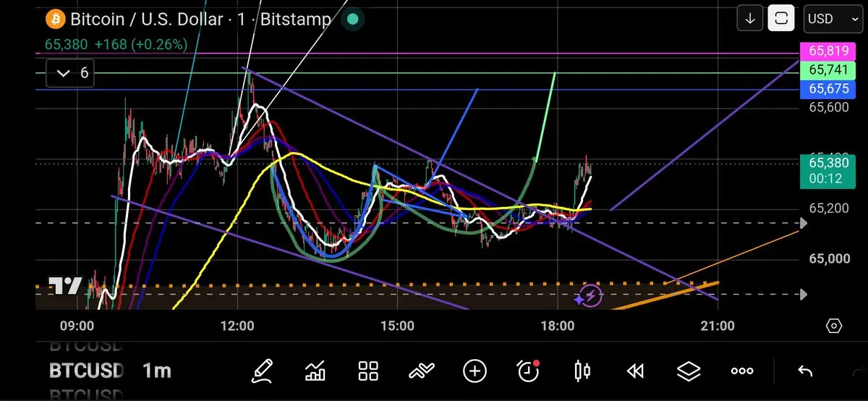The height and width of the screenshot is (401, 868).
Task: Select the pencil drawing tools icon
Action: 262,371
